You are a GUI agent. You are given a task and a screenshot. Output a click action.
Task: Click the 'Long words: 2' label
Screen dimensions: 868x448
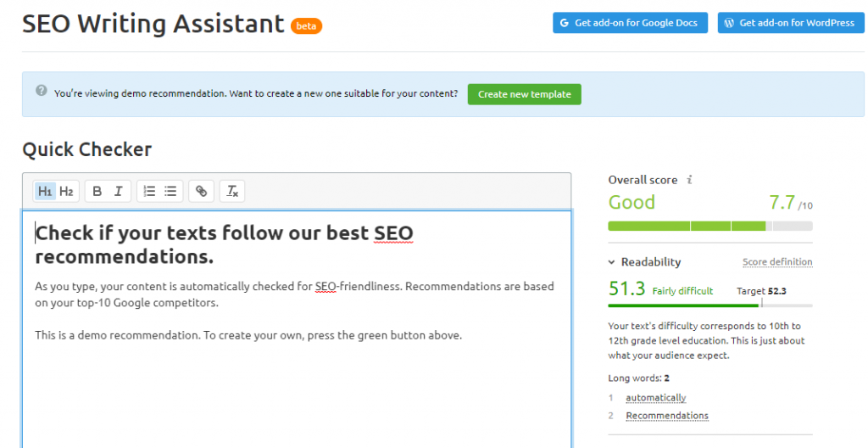(x=639, y=378)
